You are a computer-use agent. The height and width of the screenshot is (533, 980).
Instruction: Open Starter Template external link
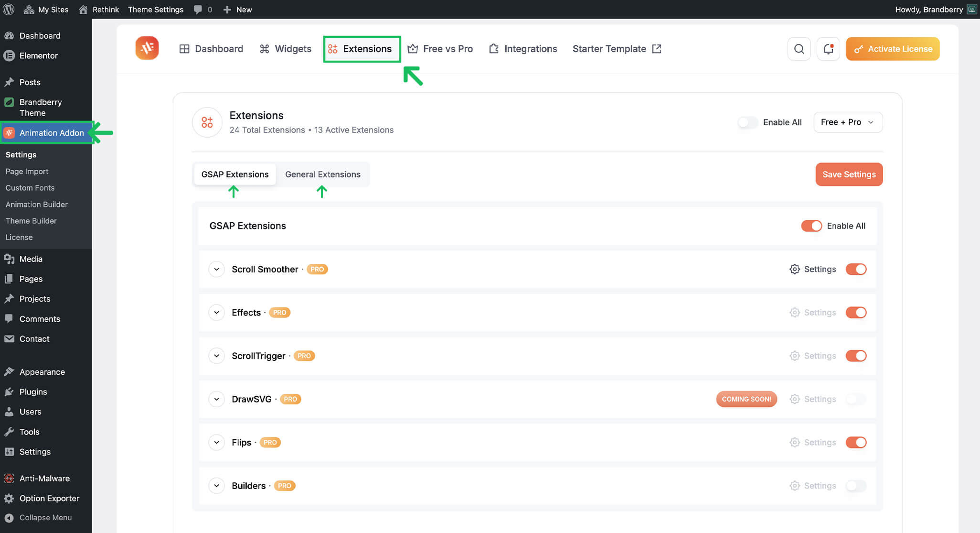click(617, 49)
